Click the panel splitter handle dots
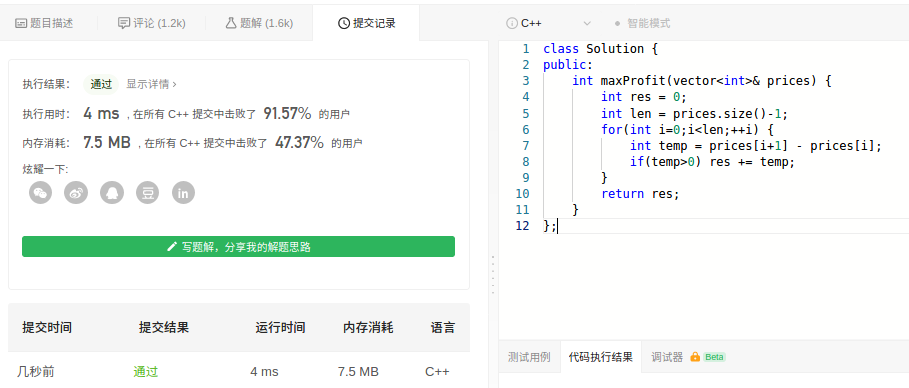This screenshot has height=388, width=909. tap(493, 275)
